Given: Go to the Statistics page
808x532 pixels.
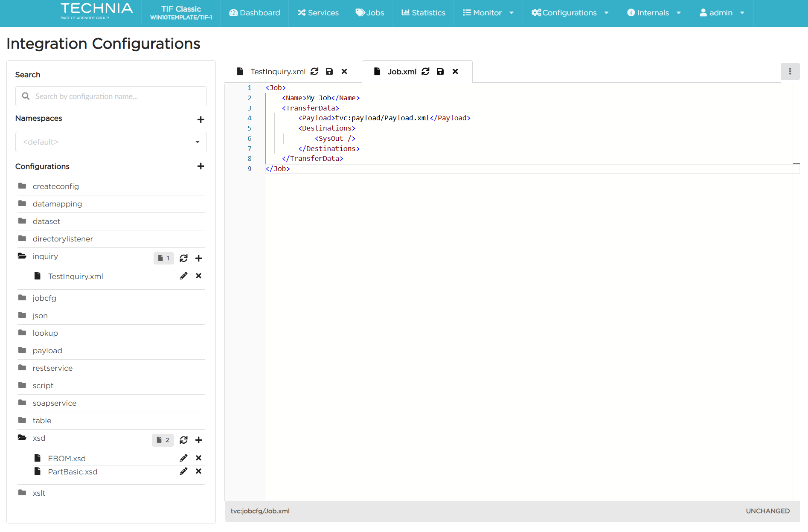Looking at the screenshot, I should tap(423, 13).
